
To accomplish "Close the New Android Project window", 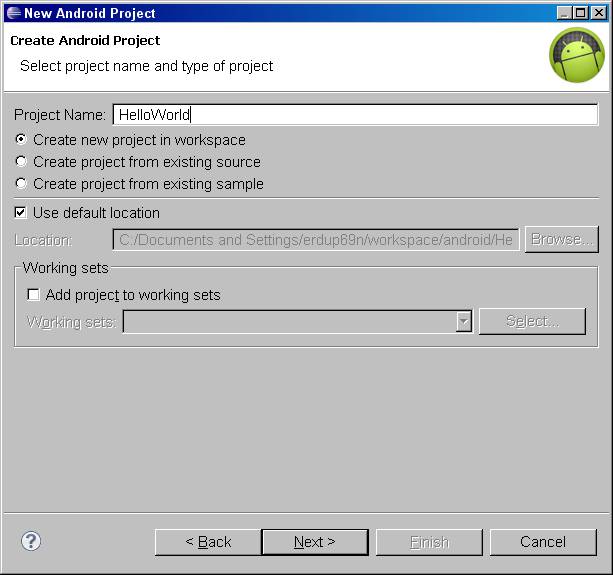I will coord(599,13).
